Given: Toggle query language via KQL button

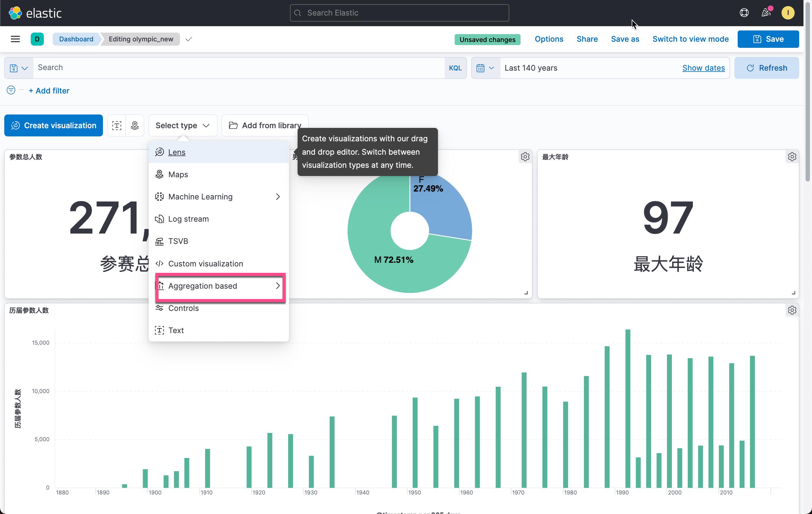Looking at the screenshot, I should 455,68.
